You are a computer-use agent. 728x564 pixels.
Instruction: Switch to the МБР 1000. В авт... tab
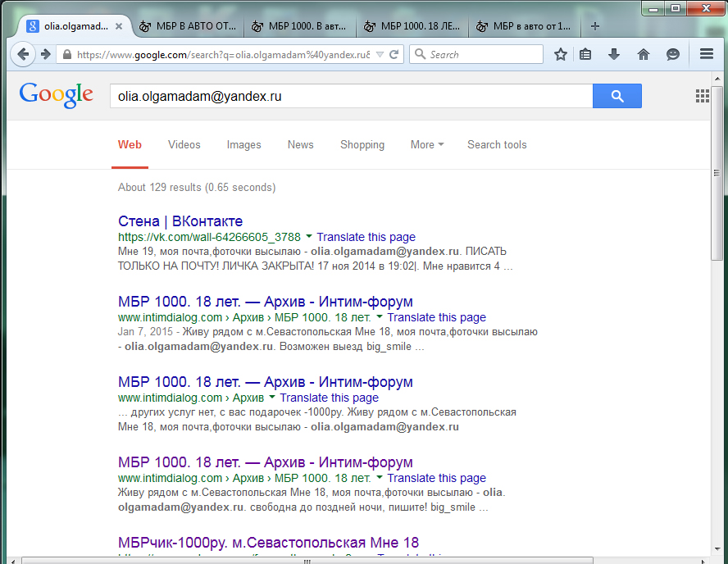[299, 26]
